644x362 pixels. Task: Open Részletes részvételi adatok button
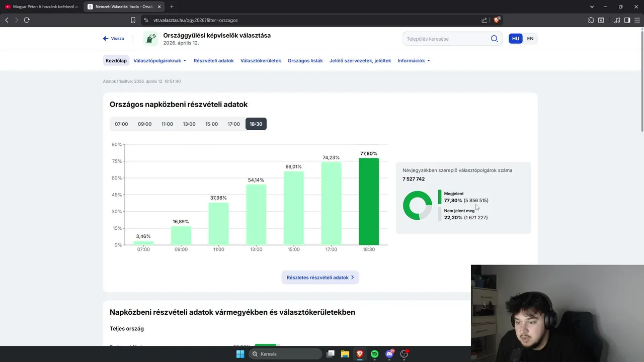pos(320,278)
